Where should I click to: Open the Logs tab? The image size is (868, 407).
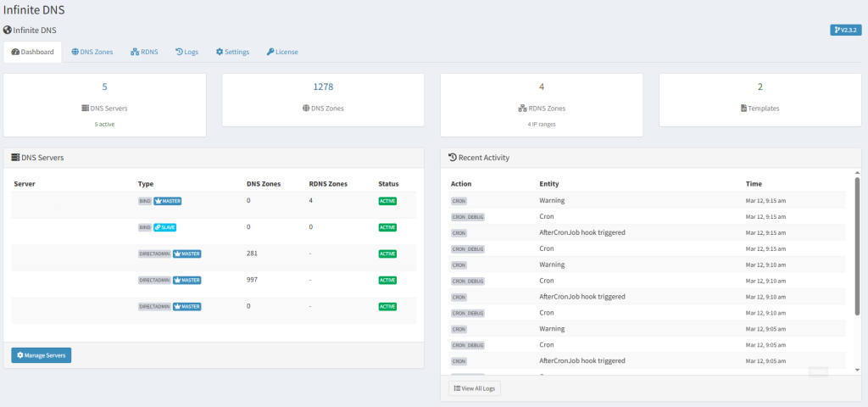point(186,52)
